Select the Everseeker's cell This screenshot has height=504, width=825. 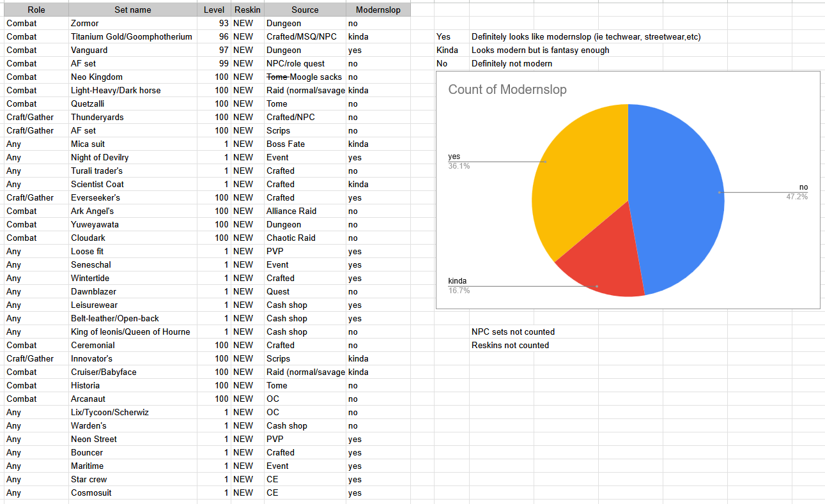tap(133, 197)
